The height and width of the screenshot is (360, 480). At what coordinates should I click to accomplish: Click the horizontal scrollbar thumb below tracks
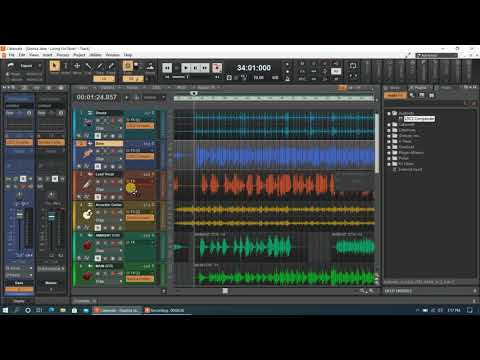225,291
